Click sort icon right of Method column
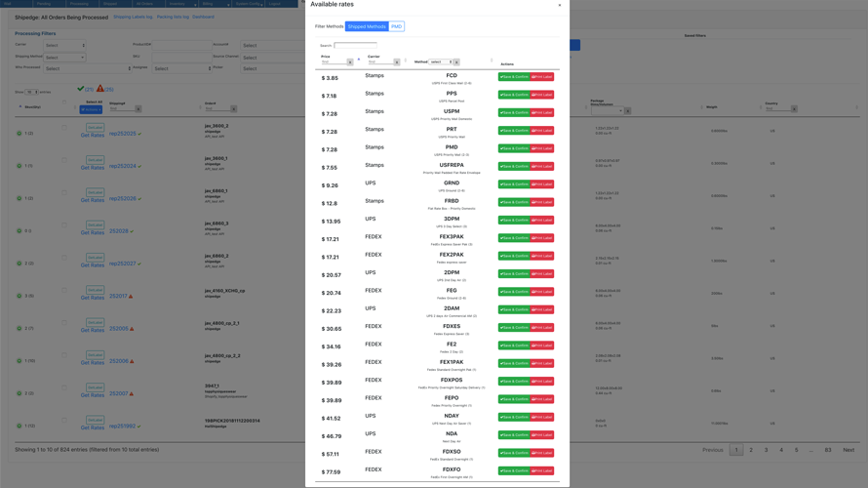Screen dimensions: 868x488 click(492, 60)
